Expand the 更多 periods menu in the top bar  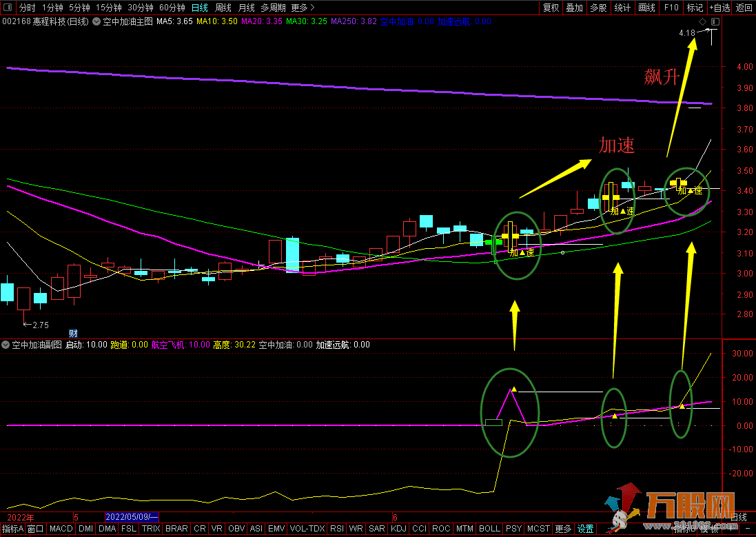(x=303, y=8)
